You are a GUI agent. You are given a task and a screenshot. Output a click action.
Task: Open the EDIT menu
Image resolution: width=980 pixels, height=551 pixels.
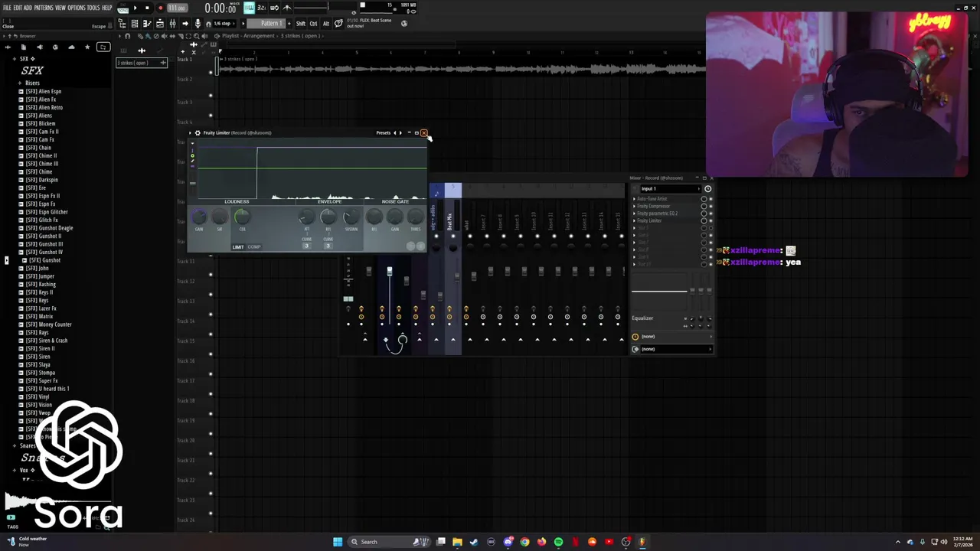click(x=18, y=8)
